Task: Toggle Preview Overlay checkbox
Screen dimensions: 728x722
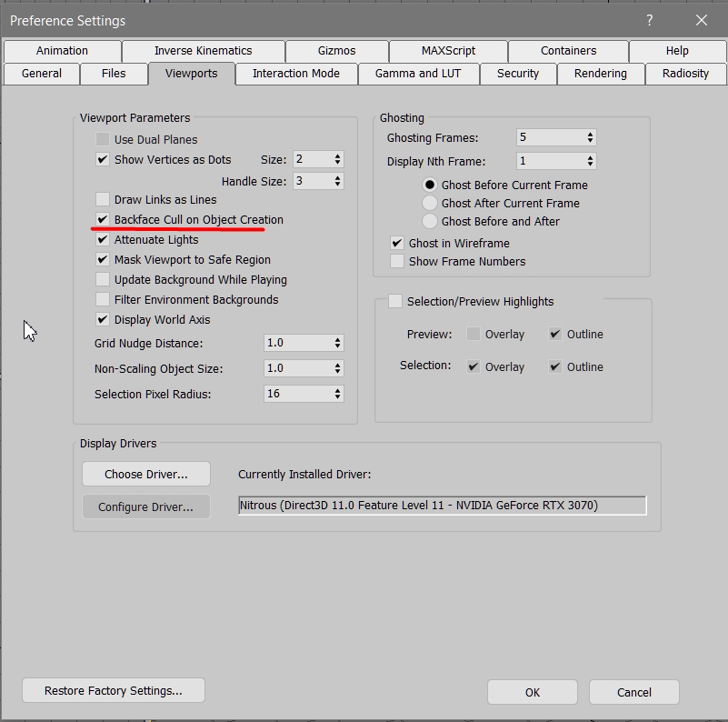Action: click(474, 334)
